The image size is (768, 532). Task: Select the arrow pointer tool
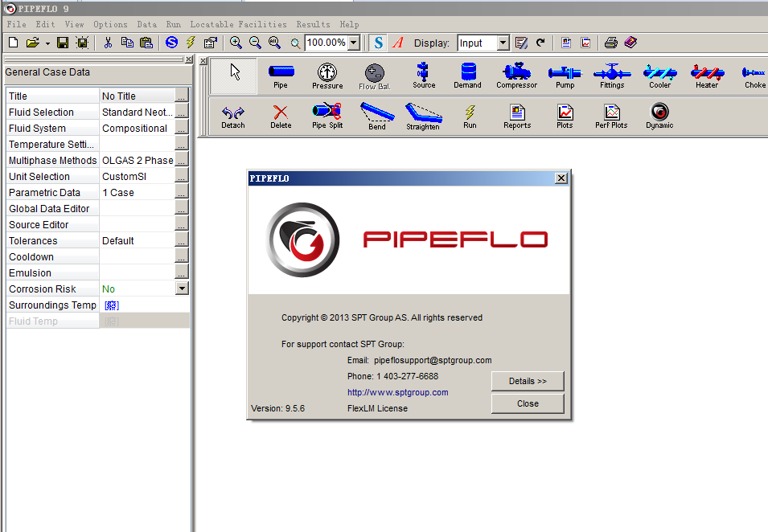pos(234,76)
